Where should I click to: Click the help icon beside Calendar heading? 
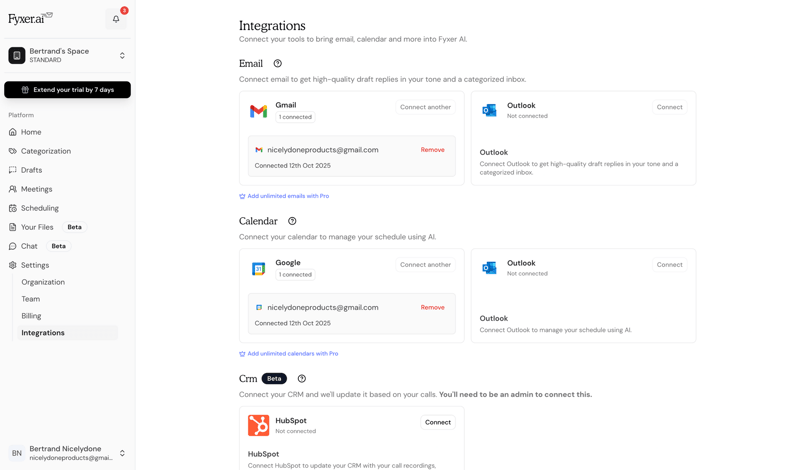click(292, 221)
